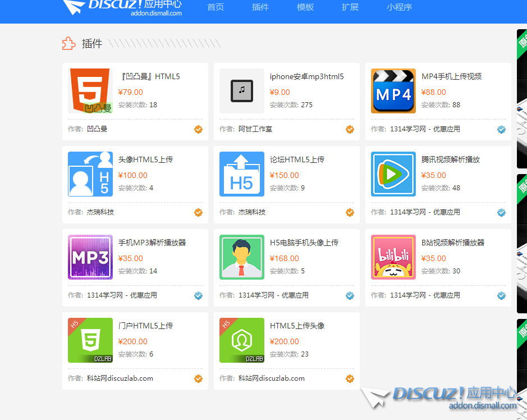
Task: Click the H5电脑手机头像上传 businessman icon
Action: [242, 257]
